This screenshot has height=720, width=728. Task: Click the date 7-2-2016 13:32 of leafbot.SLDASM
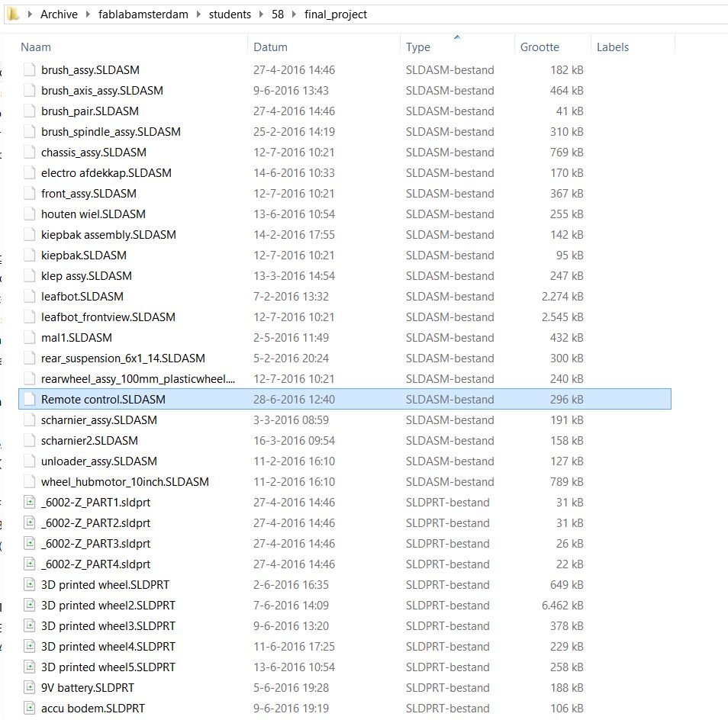pos(291,297)
